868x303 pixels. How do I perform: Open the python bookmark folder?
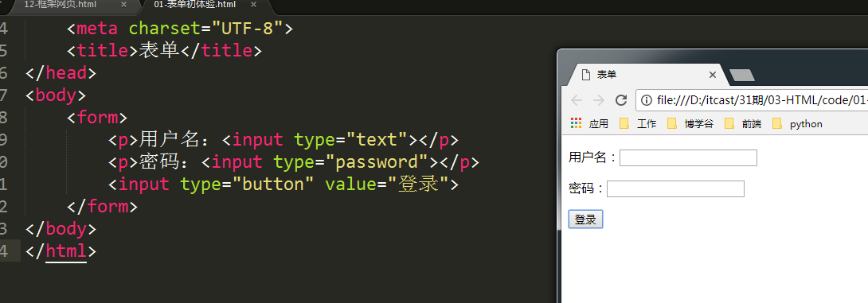pos(797,124)
